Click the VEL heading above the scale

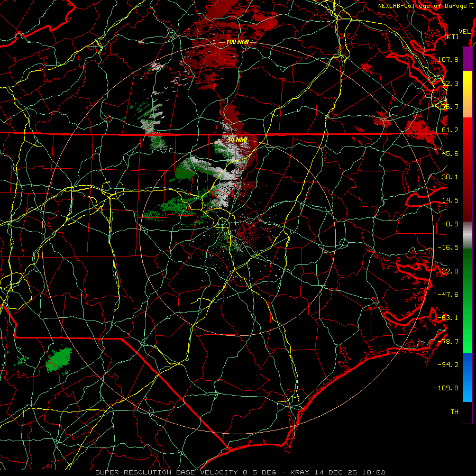click(465, 32)
